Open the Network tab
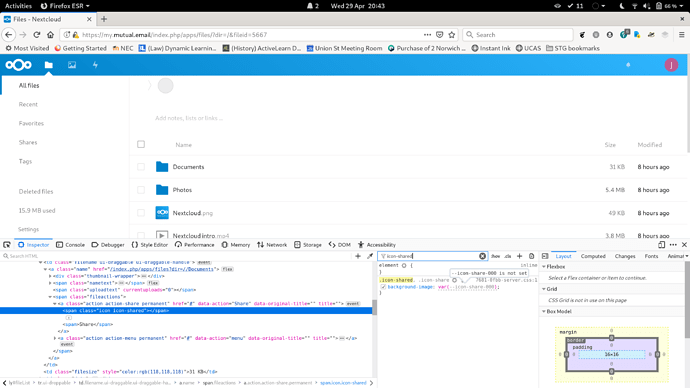The image size is (690, 388). [x=272, y=245]
